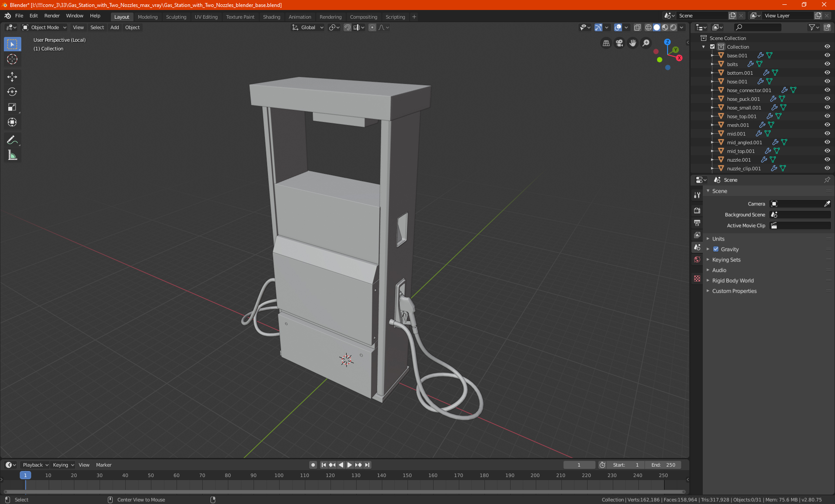Click the pan view hand icon
This screenshot has height=504, width=835.
[633, 43]
